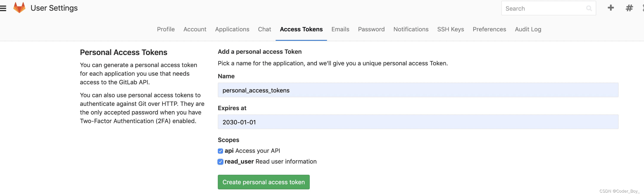Open the hamburger sidebar menu
644x196 pixels.
tap(3, 8)
